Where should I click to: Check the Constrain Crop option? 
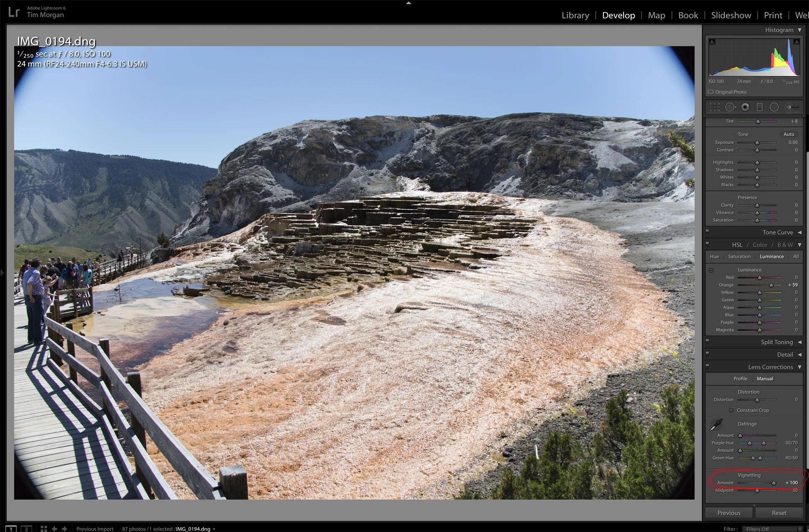(731, 410)
